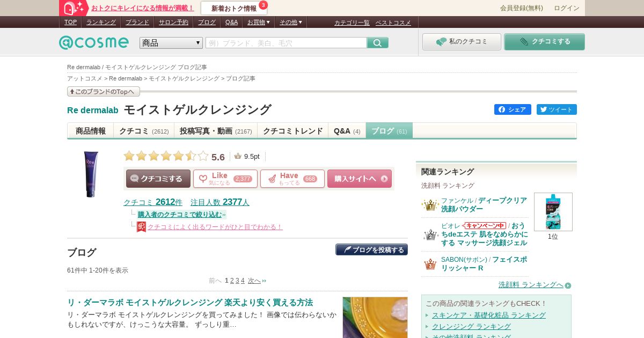The height and width of the screenshot is (338, 644).
Task: Click the green クチコミする header button
Action: click(544, 42)
